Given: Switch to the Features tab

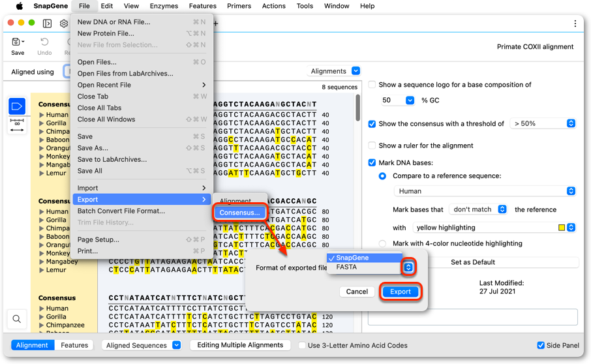Looking at the screenshot, I should tap(74, 345).
